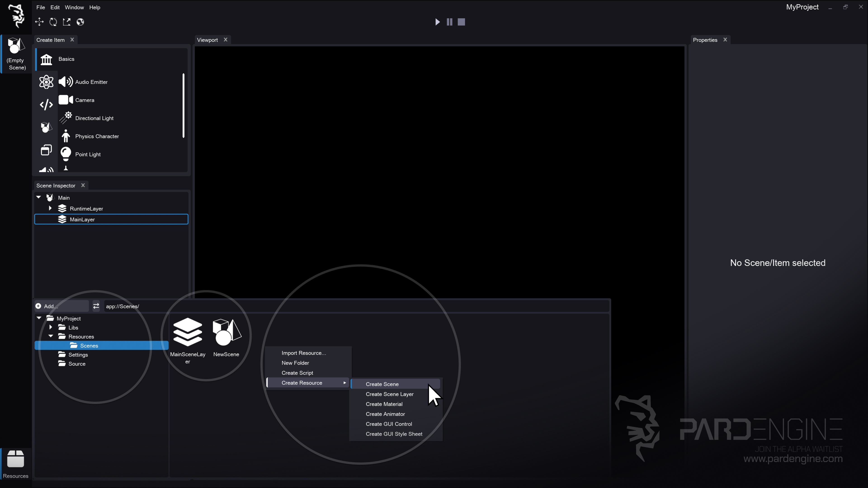Click the swap arrows button beside Add
The height and width of the screenshot is (488, 868).
point(96,306)
